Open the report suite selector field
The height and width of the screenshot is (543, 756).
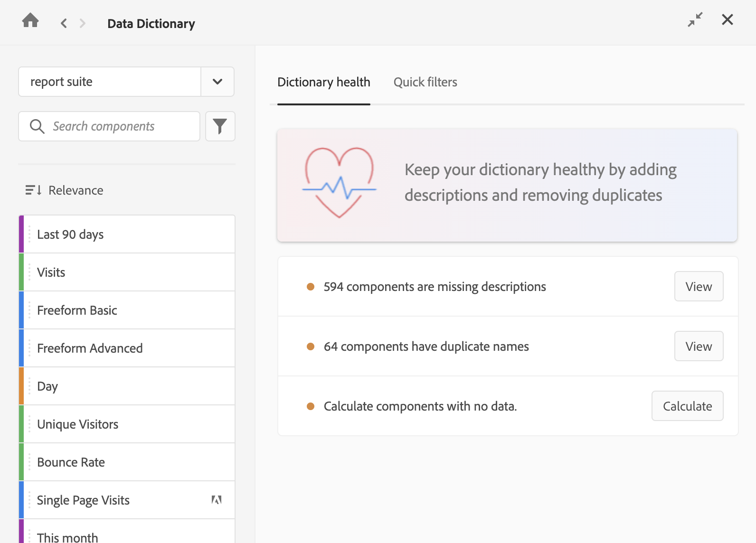point(110,82)
